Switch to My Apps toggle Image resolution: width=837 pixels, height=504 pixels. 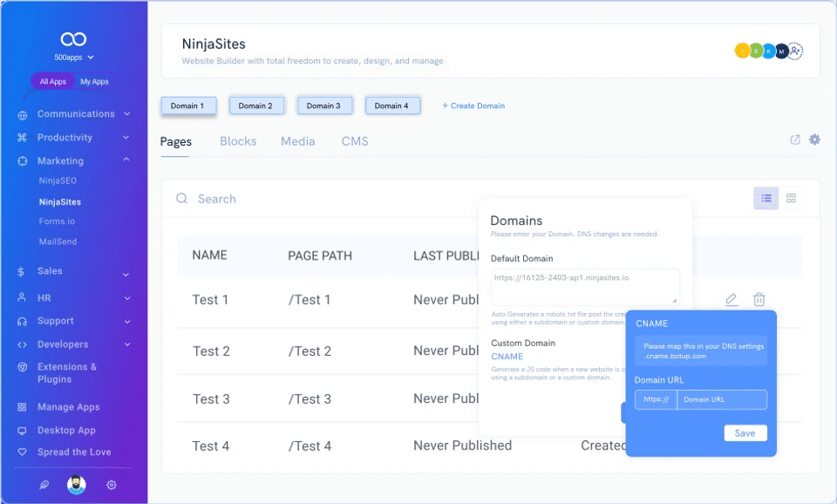coord(94,82)
